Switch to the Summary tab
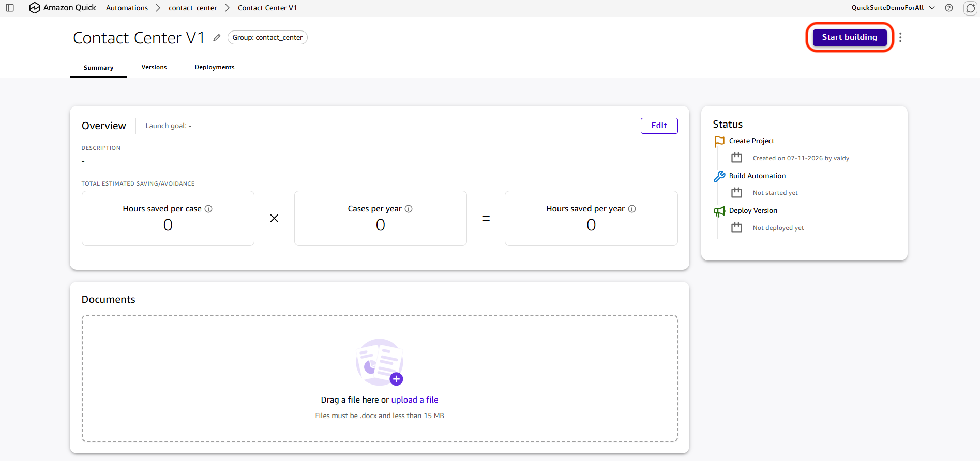This screenshot has height=461, width=980. tap(98, 68)
